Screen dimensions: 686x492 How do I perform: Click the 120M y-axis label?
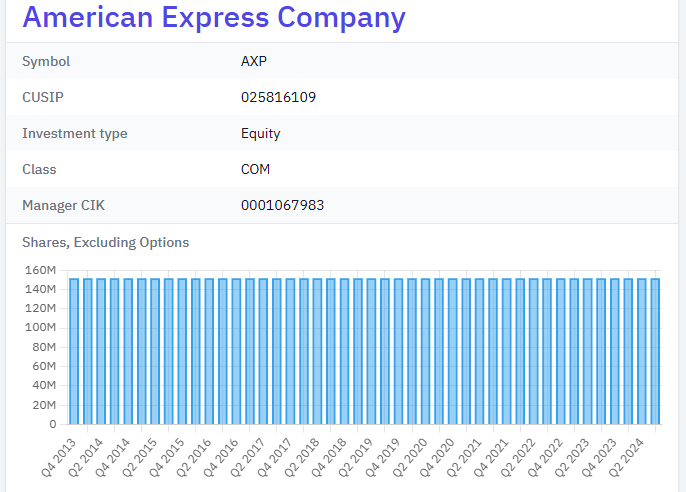(41, 309)
